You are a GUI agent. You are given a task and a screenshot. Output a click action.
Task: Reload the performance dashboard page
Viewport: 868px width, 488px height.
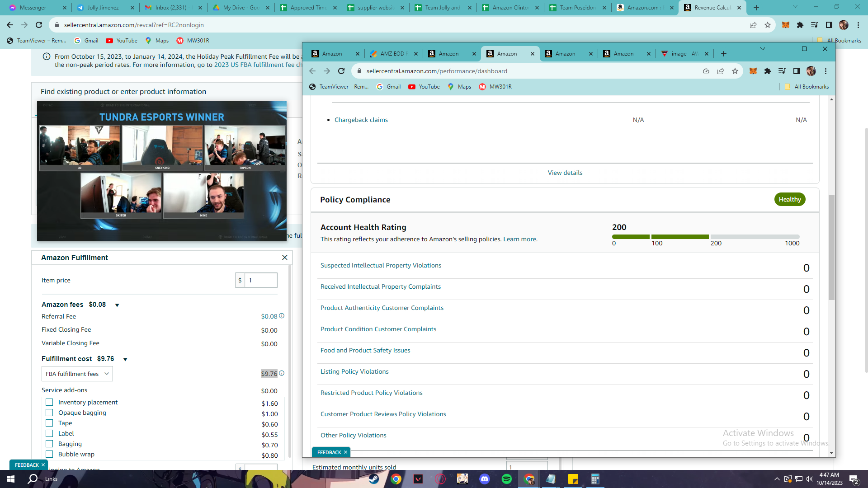341,71
